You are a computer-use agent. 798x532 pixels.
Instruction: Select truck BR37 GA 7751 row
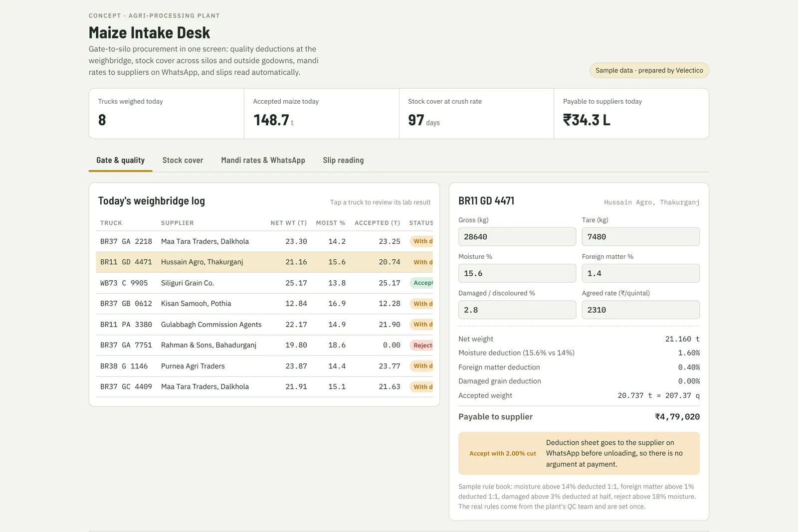264,345
